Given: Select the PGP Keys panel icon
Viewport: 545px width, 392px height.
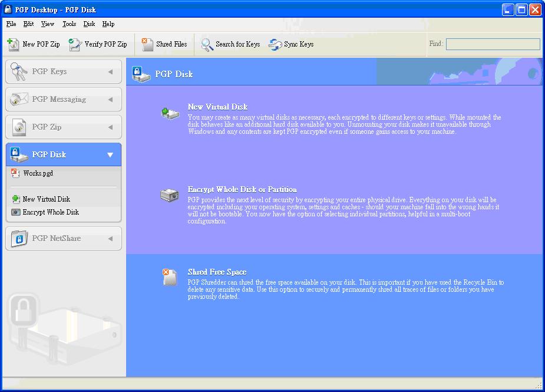Looking at the screenshot, I should 19,71.
